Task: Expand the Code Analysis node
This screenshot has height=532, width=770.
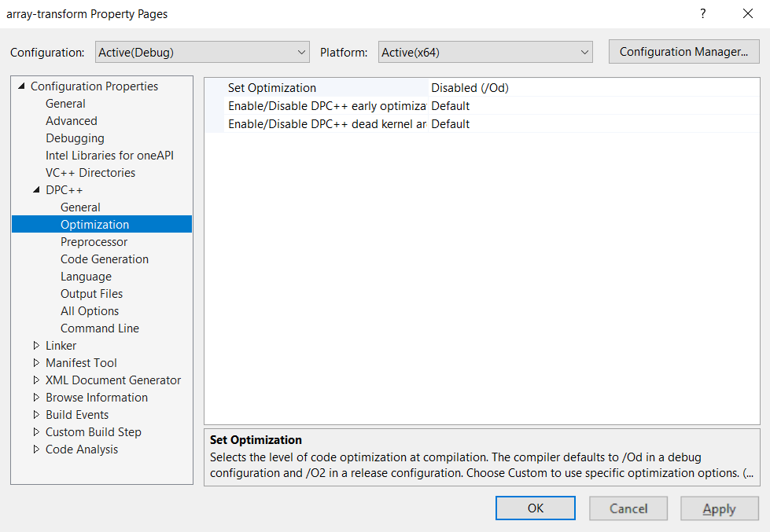Action: 36,449
